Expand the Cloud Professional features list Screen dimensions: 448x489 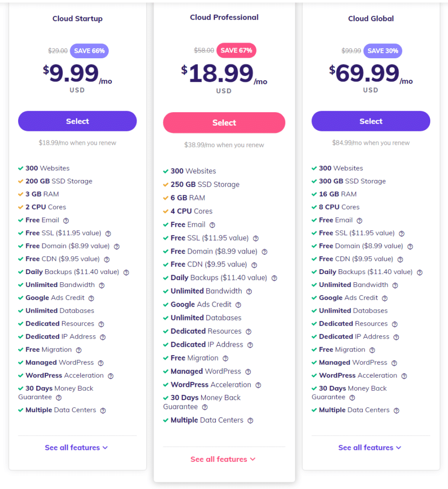click(223, 459)
